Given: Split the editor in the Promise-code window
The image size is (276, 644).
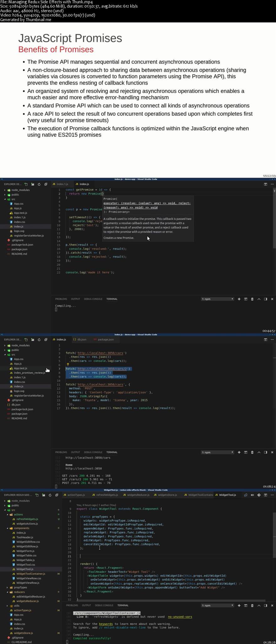Looking at the screenshot, I should point(265,184).
